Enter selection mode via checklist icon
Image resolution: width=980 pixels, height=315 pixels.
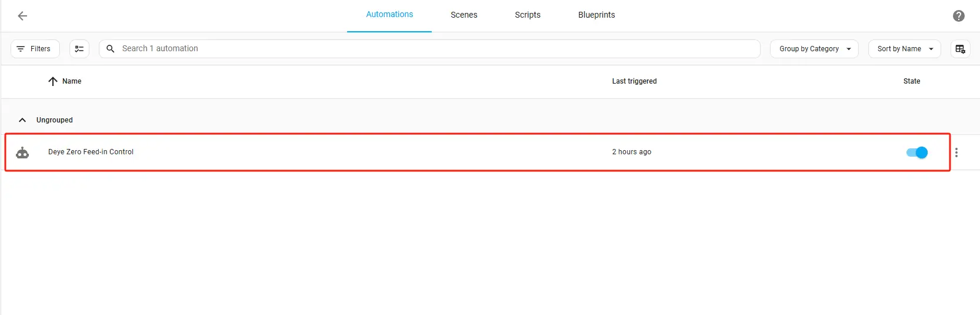pyautogui.click(x=79, y=49)
